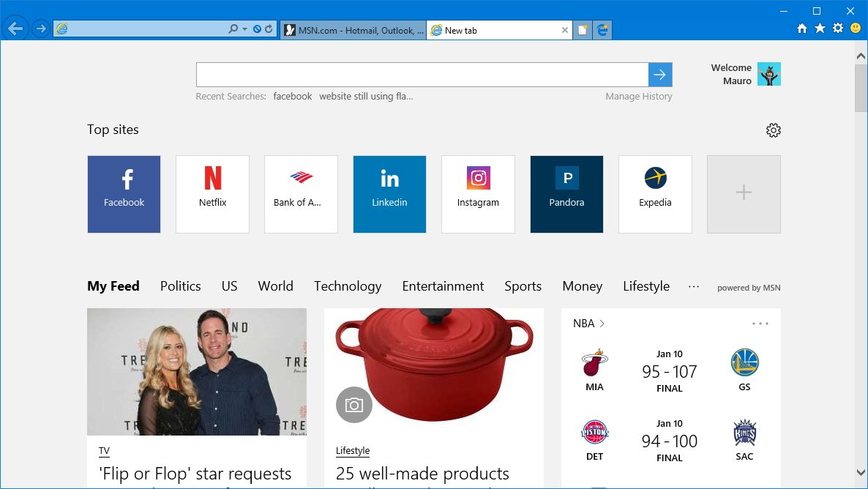The image size is (868, 489).
Task: Open the Sports feed tab
Action: [523, 286]
